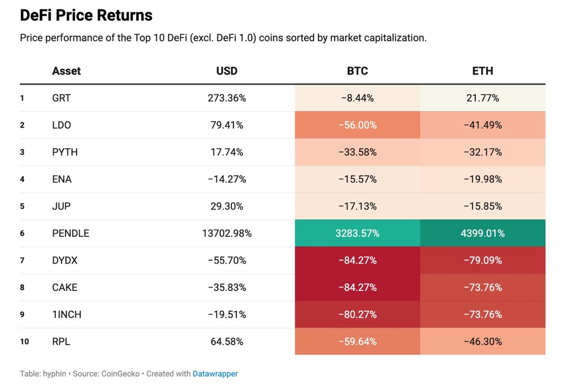Click DYDX's dark red -84.27% BTC cell
This screenshot has width=564, height=392.
click(x=357, y=261)
